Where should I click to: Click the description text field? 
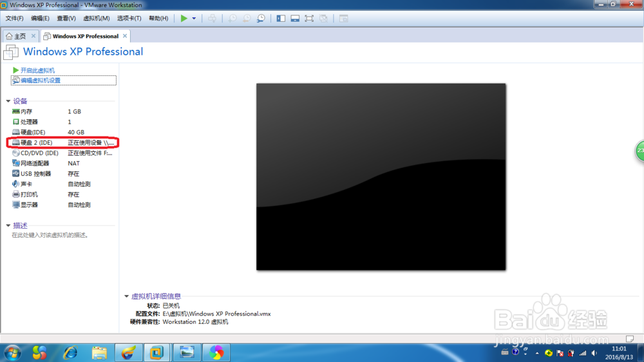pos(50,236)
